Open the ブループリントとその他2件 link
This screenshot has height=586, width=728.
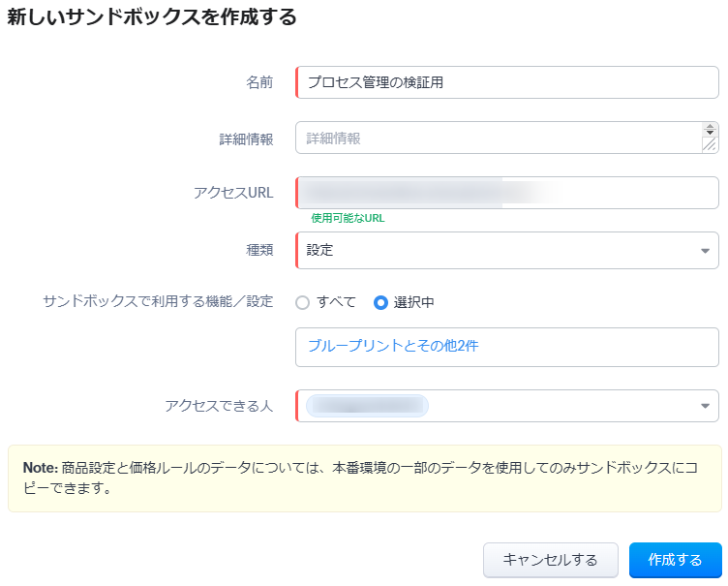point(393,346)
